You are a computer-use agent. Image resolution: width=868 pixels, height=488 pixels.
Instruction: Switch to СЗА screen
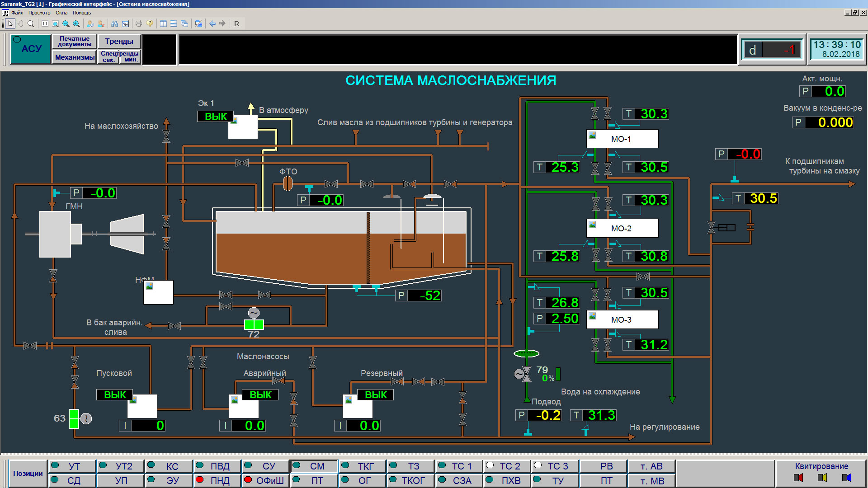[459, 480]
